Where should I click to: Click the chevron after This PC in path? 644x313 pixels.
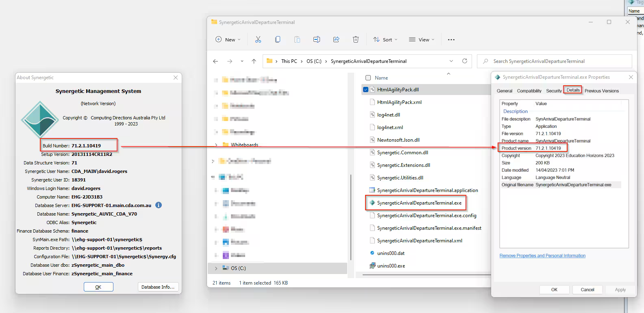[x=302, y=61]
